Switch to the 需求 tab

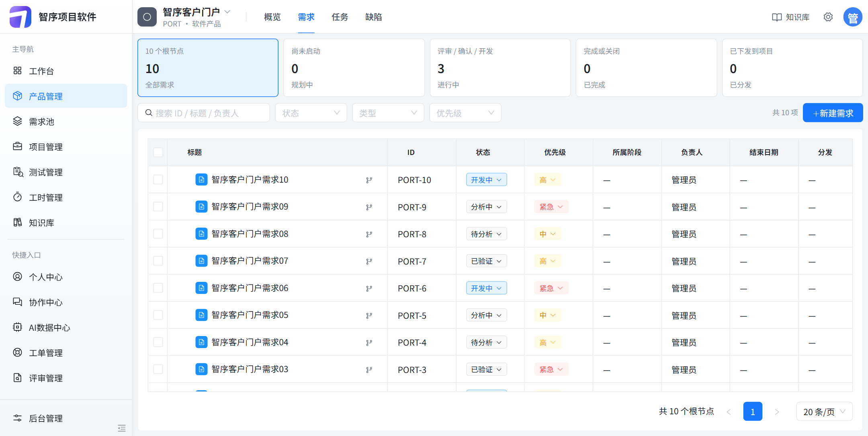pos(306,17)
